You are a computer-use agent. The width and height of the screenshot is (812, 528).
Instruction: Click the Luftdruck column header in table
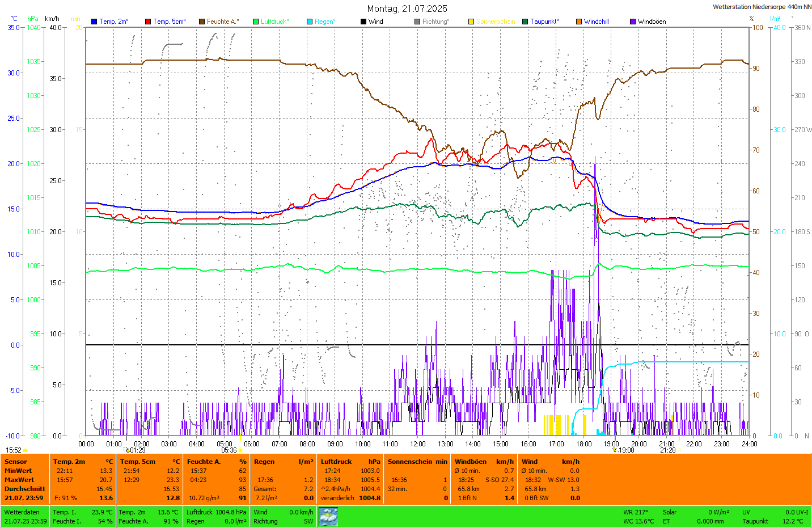click(x=336, y=462)
